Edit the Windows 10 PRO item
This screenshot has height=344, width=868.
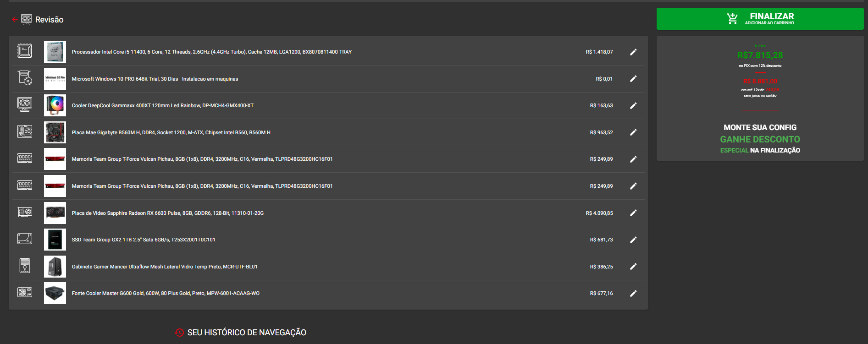click(633, 79)
